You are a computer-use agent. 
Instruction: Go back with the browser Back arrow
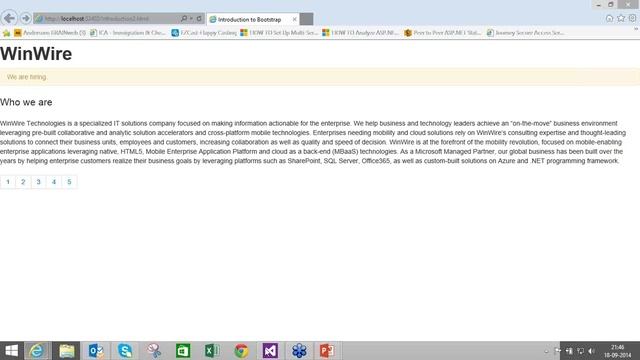coord(9,18)
